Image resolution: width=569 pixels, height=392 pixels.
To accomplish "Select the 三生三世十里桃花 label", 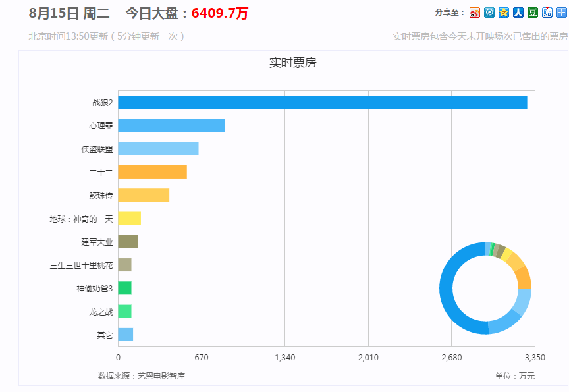I will coord(81,266).
